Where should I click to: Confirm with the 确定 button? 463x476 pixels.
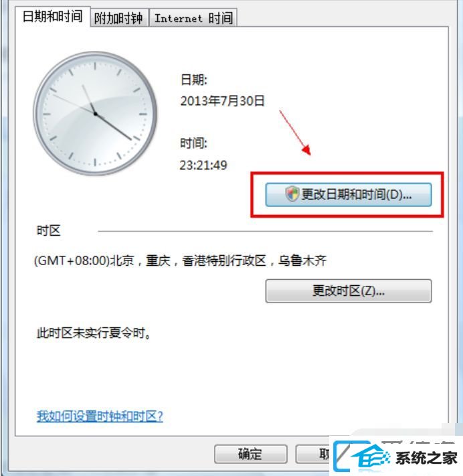coord(251,454)
